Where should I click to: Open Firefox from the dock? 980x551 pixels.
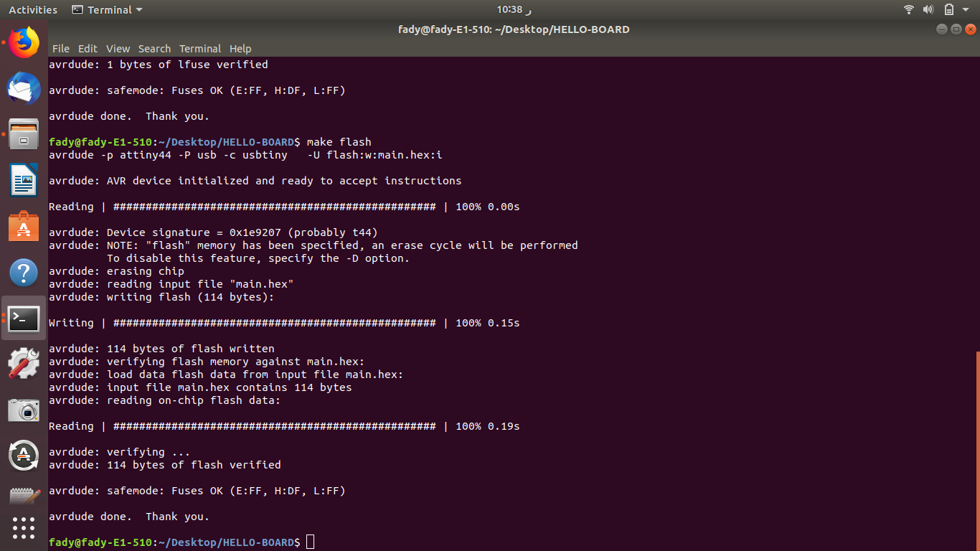click(x=24, y=43)
